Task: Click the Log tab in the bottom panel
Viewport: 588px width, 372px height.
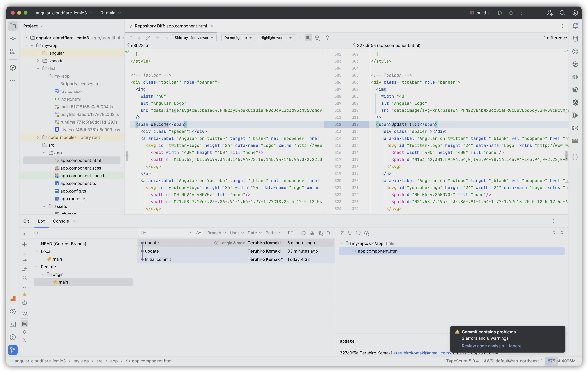Action: (x=42, y=221)
